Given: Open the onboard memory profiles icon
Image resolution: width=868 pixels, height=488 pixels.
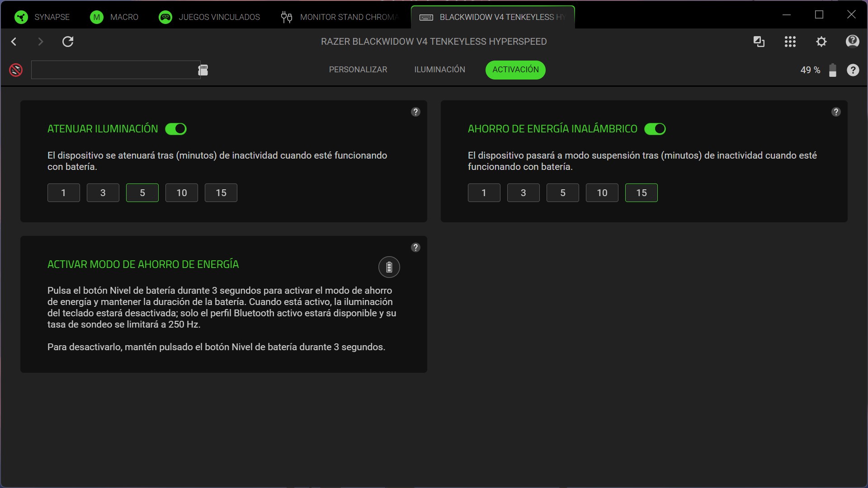Looking at the screenshot, I should coord(203,70).
